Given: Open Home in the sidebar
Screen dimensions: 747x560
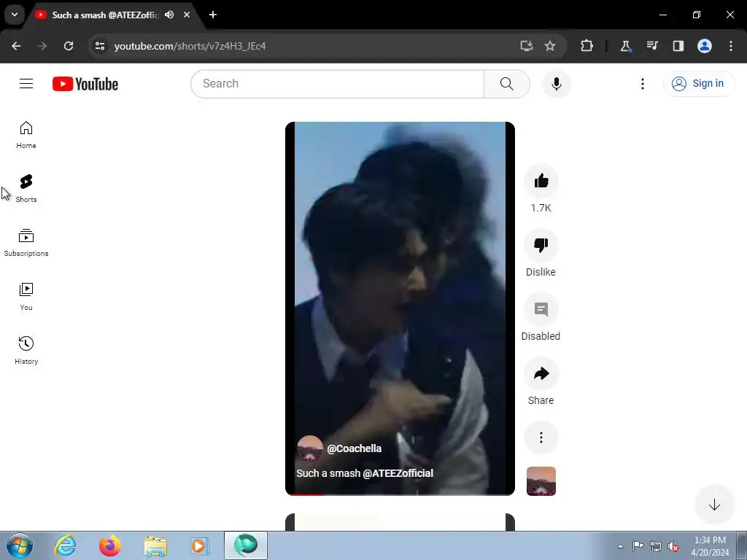Looking at the screenshot, I should (26, 135).
